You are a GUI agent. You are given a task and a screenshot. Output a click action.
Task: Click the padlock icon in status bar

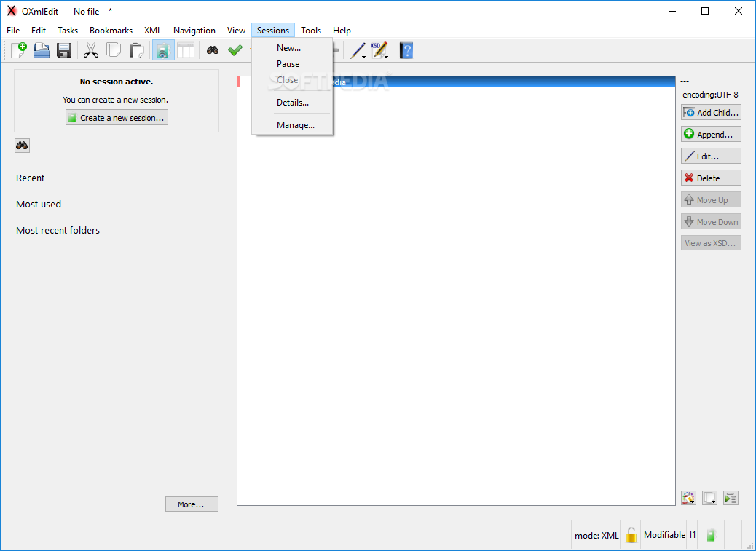pos(631,535)
